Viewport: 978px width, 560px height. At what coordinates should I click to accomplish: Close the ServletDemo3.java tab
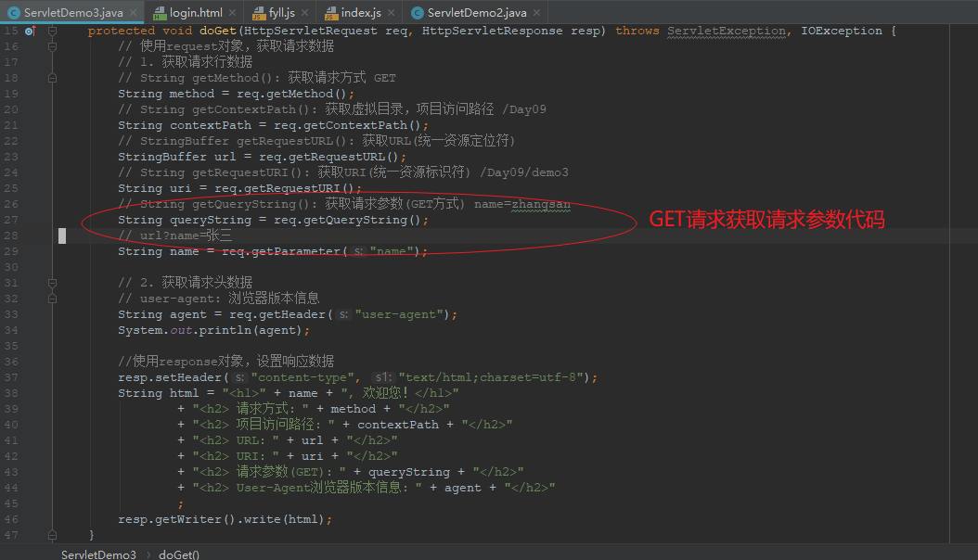tap(133, 13)
